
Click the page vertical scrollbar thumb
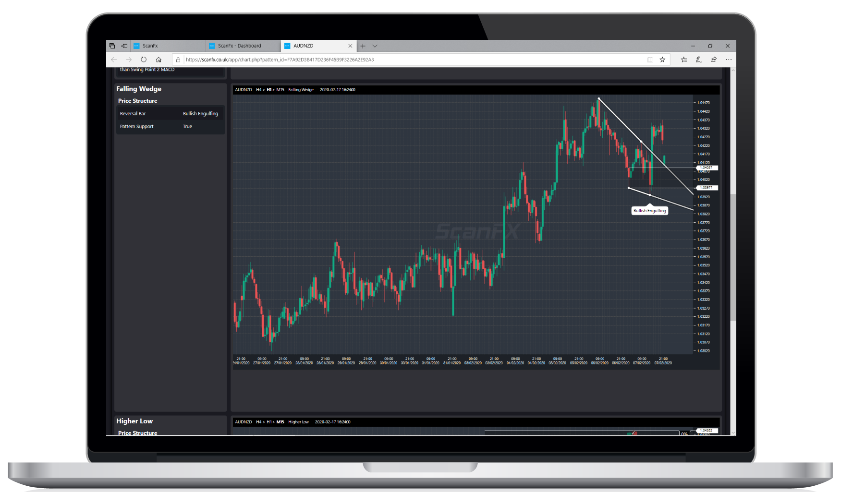click(733, 257)
